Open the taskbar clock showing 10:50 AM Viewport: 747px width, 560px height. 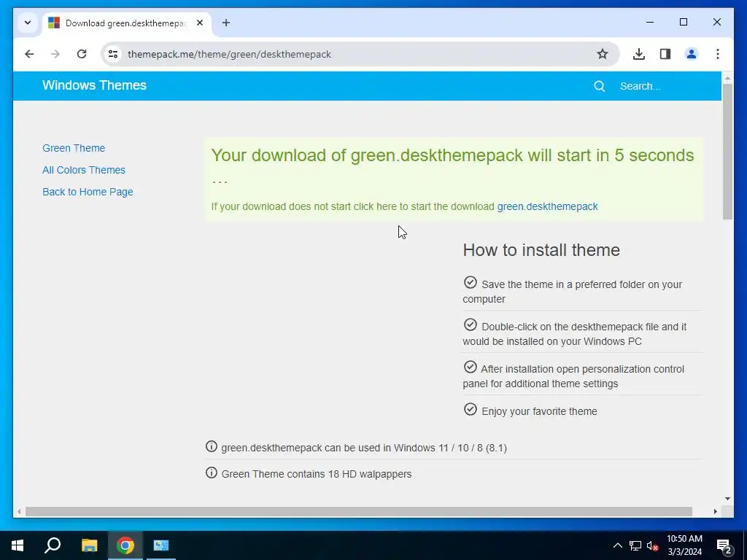click(x=684, y=545)
